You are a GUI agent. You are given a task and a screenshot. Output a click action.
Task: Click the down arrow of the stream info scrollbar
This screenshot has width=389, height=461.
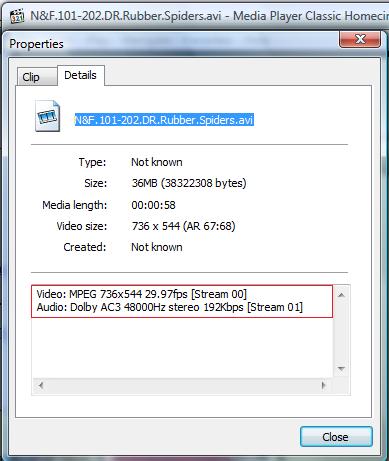click(x=341, y=368)
